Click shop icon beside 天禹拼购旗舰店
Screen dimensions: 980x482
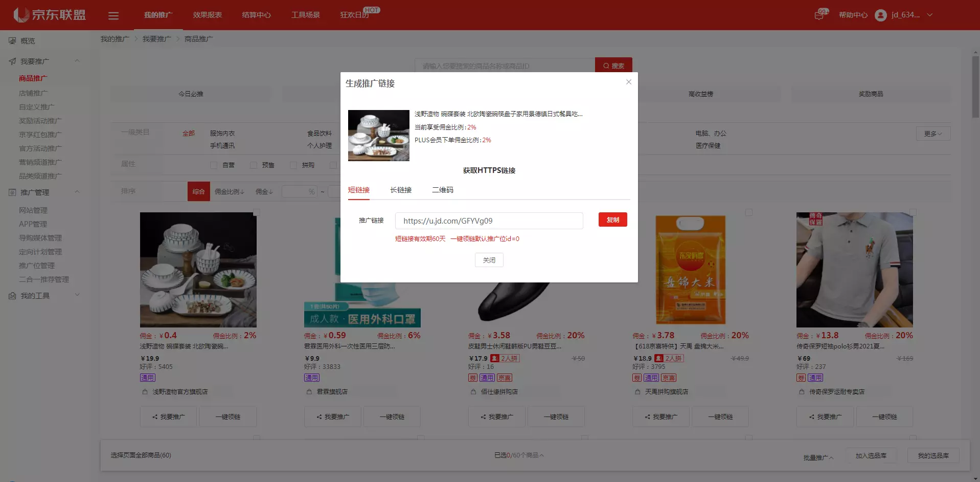click(637, 391)
